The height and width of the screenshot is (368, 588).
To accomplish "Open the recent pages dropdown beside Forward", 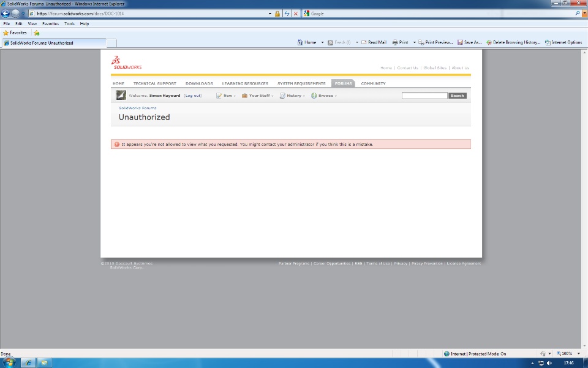I will [23, 13].
